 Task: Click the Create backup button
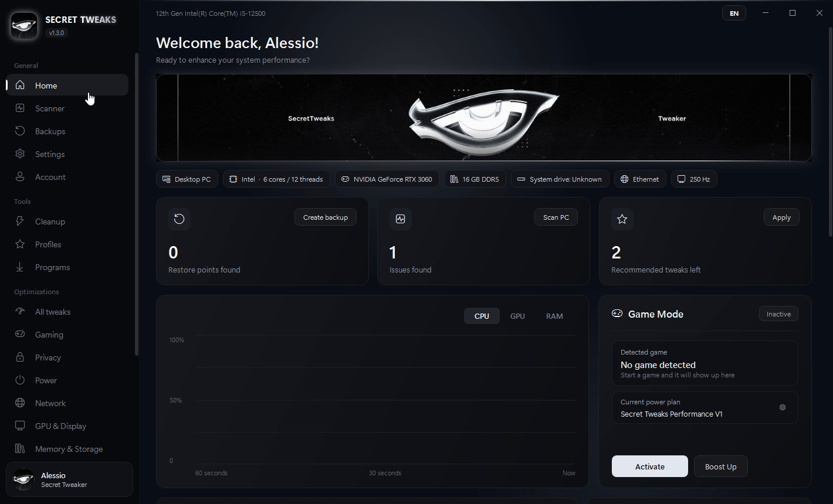(x=326, y=217)
